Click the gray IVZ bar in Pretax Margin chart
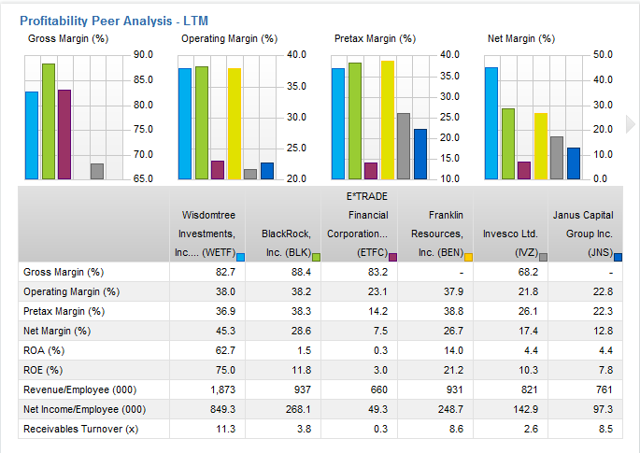 click(403, 146)
